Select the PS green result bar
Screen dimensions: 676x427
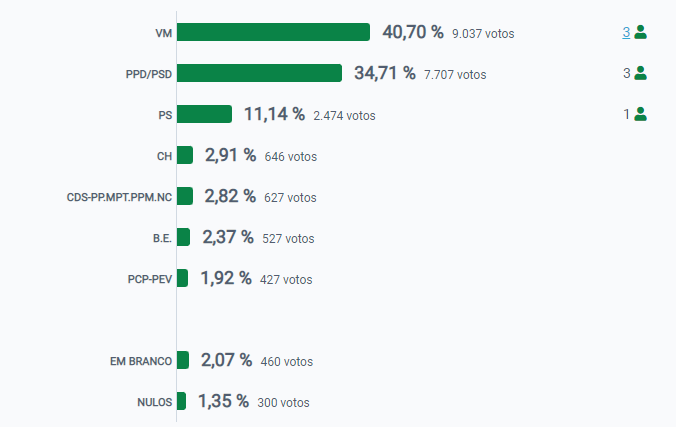pos(205,114)
